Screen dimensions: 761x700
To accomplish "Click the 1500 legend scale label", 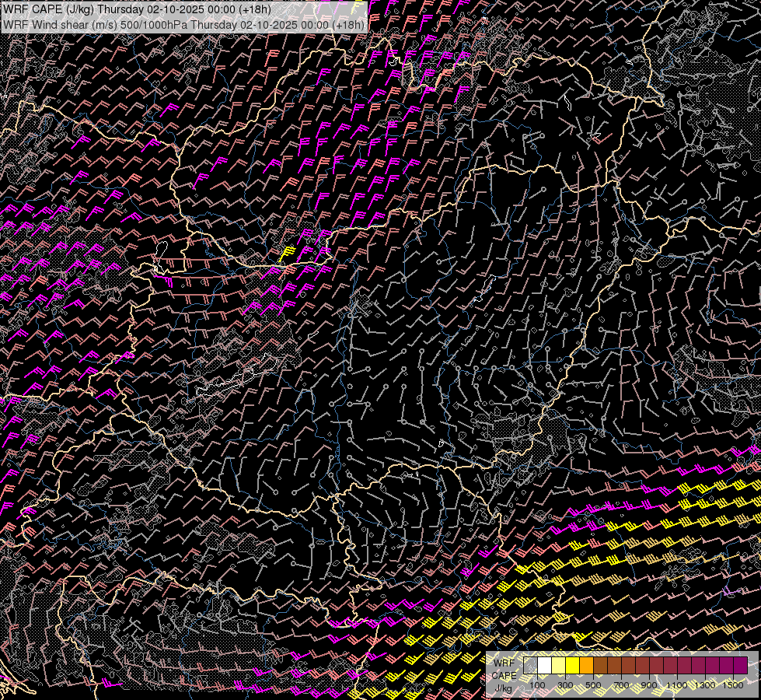I will [733, 685].
